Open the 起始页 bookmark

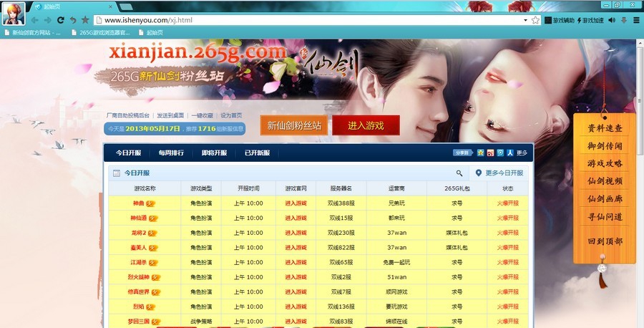[151, 32]
